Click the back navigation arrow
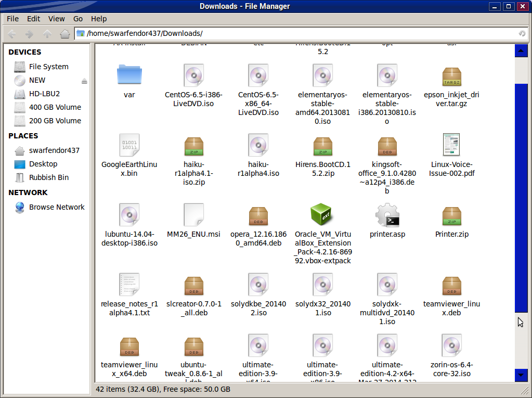The height and width of the screenshot is (398, 532). (x=12, y=34)
